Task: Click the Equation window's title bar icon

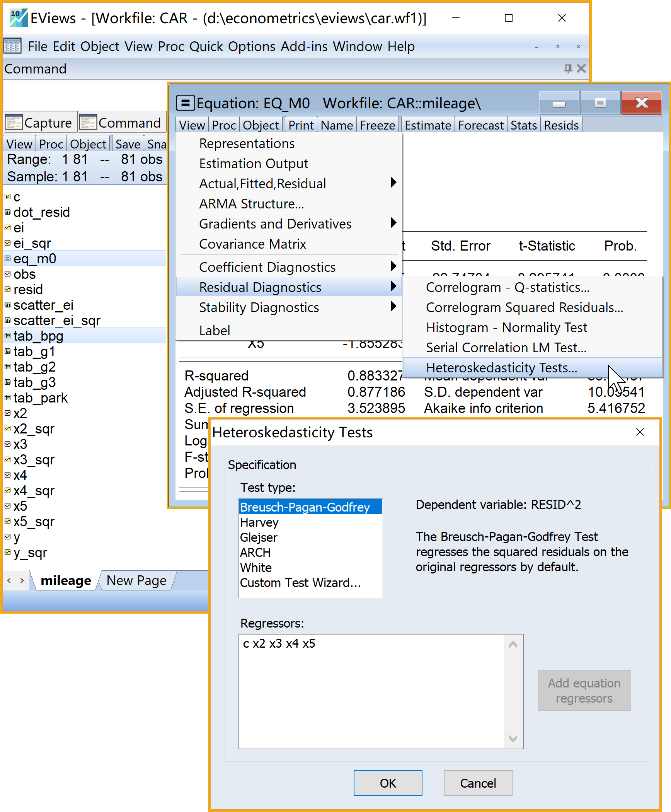Action: click(185, 103)
